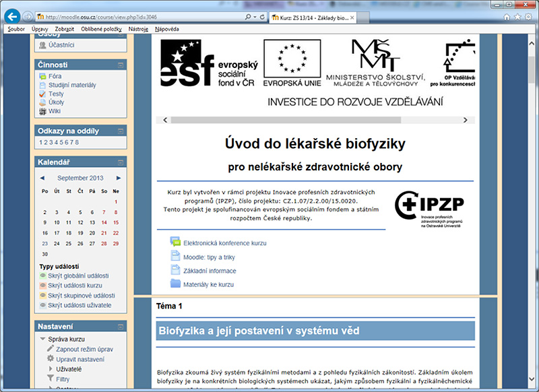Open the Základní informace link
Image resolution: width=539 pixels, height=392 pixels.
(x=210, y=271)
